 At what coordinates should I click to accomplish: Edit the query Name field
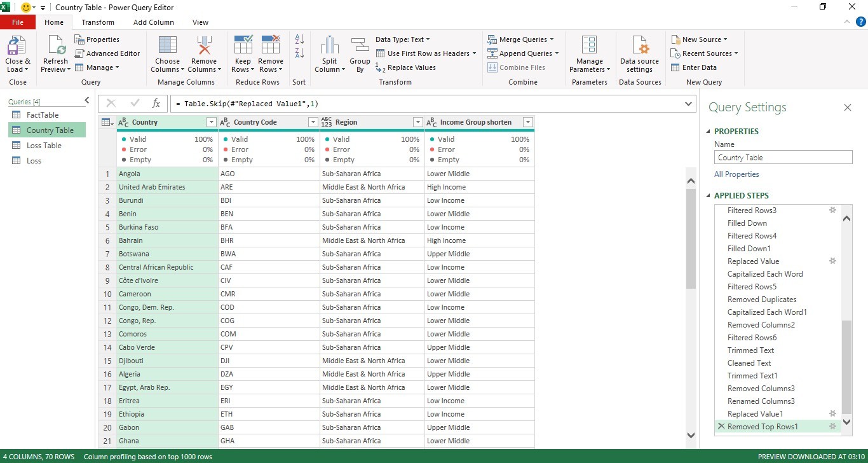point(783,158)
